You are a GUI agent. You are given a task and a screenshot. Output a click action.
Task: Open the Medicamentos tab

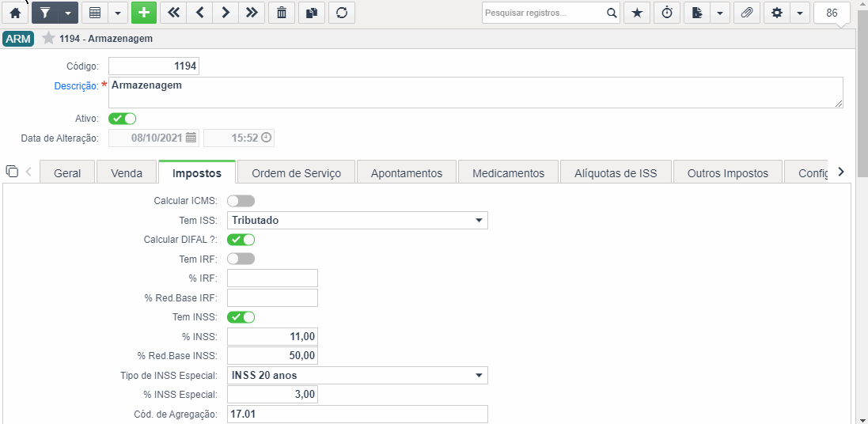(x=508, y=172)
